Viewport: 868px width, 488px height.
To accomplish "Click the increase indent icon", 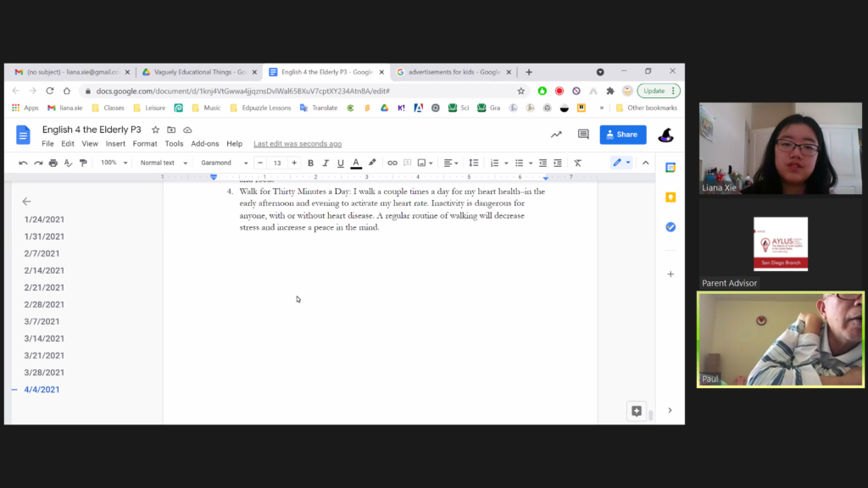I will (558, 164).
